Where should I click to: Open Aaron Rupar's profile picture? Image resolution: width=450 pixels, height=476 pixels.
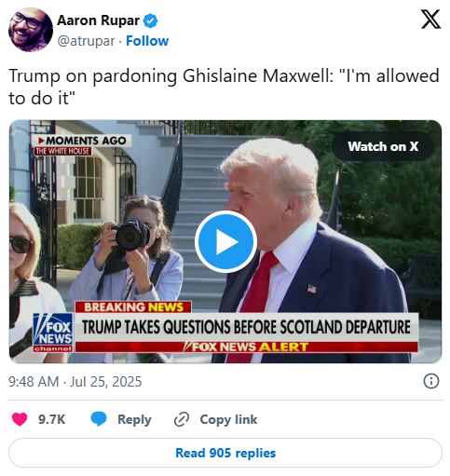click(31, 30)
